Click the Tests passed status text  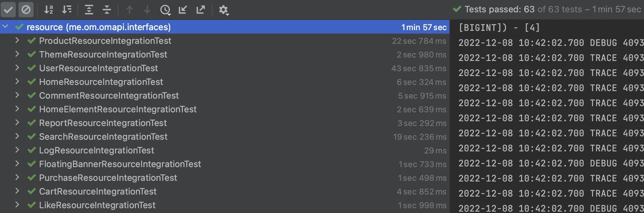click(499, 9)
